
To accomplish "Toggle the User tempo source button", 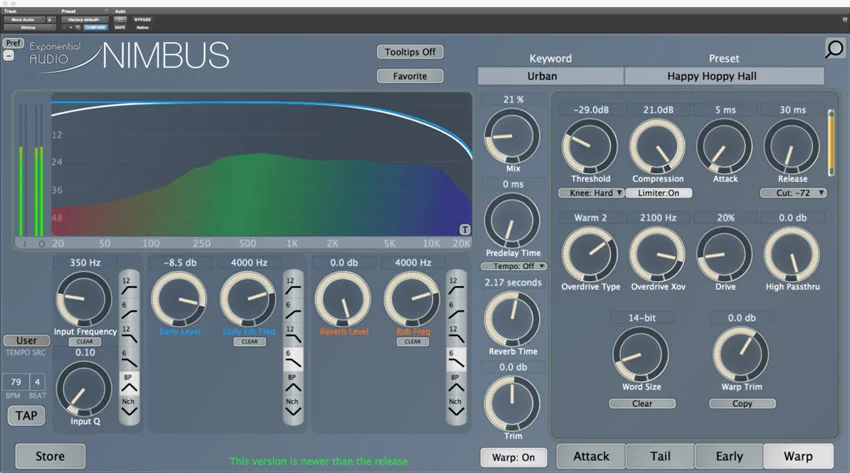I will [27, 341].
